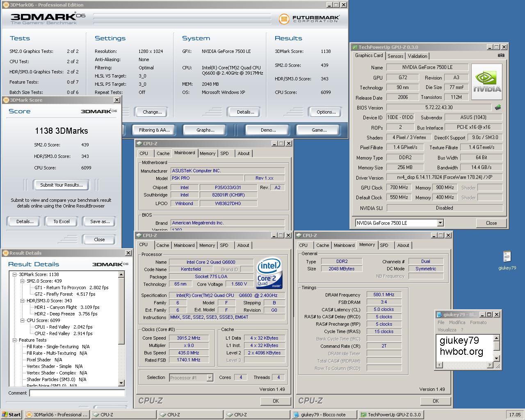The height and width of the screenshot is (420, 525).
Task: Open Cache tab in CPU-Z Mainboard window
Action: (163, 153)
